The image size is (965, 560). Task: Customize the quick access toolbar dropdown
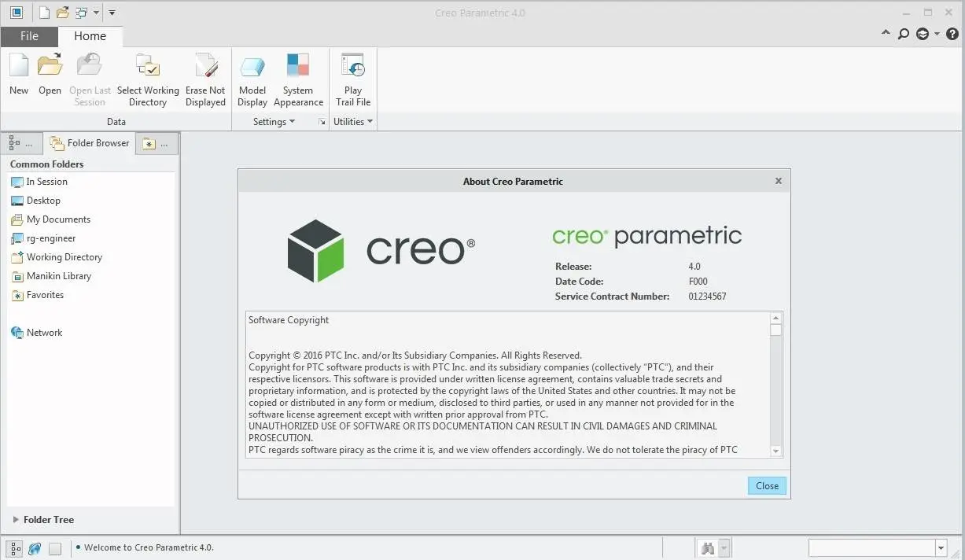(x=112, y=13)
